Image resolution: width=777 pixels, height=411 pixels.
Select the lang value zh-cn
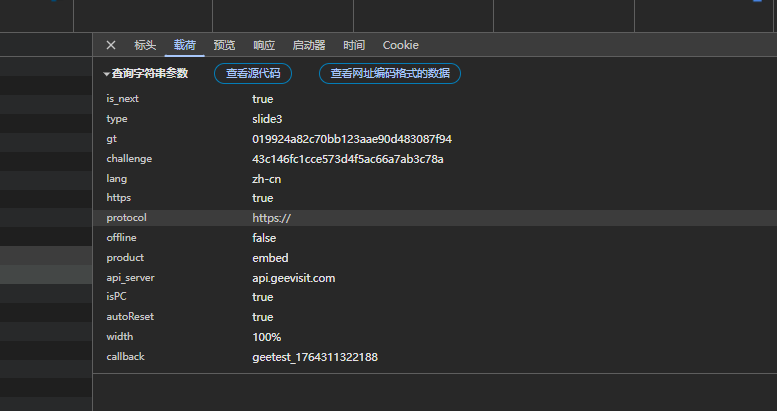(266, 179)
